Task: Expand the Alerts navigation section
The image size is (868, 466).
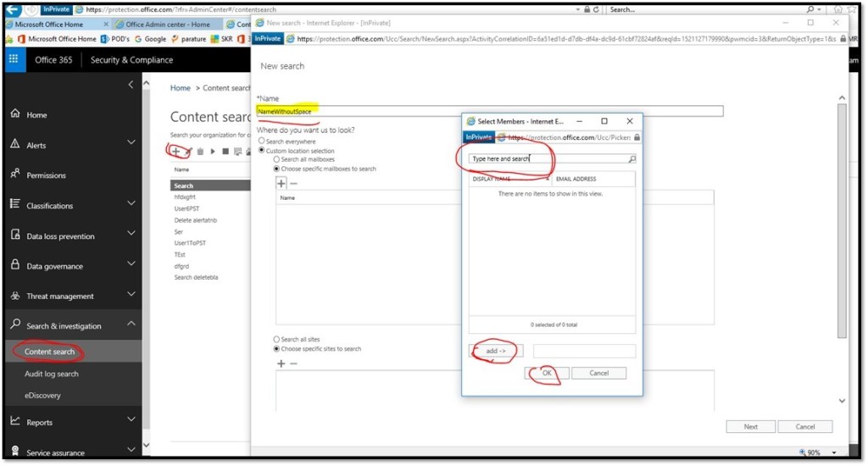Action: pyautogui.click(x=131, y=143)
